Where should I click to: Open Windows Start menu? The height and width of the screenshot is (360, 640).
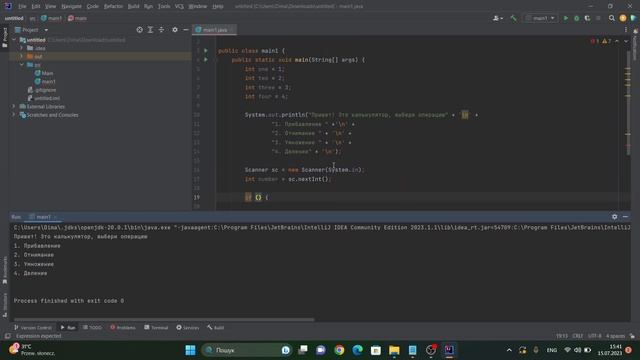(190, 350)
